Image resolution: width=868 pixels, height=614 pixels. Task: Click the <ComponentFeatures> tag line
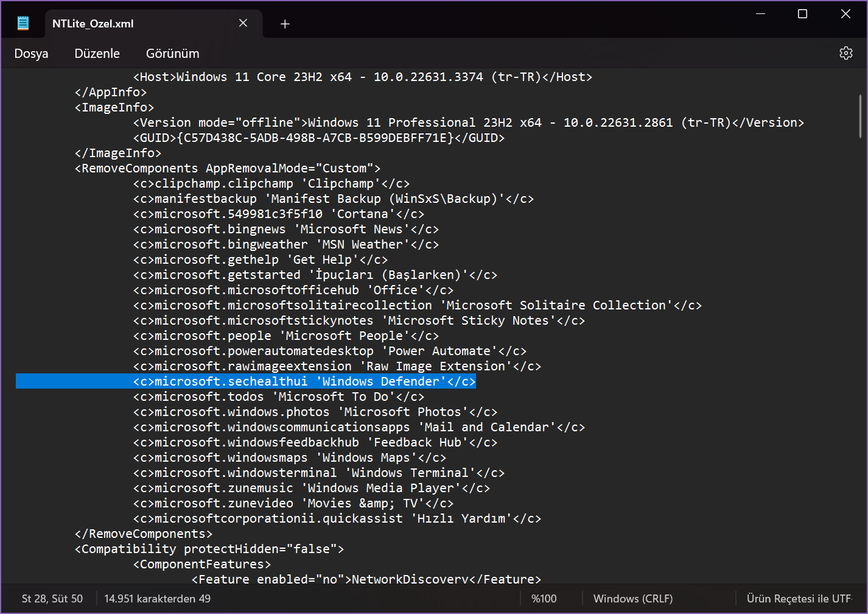(202, 564)
